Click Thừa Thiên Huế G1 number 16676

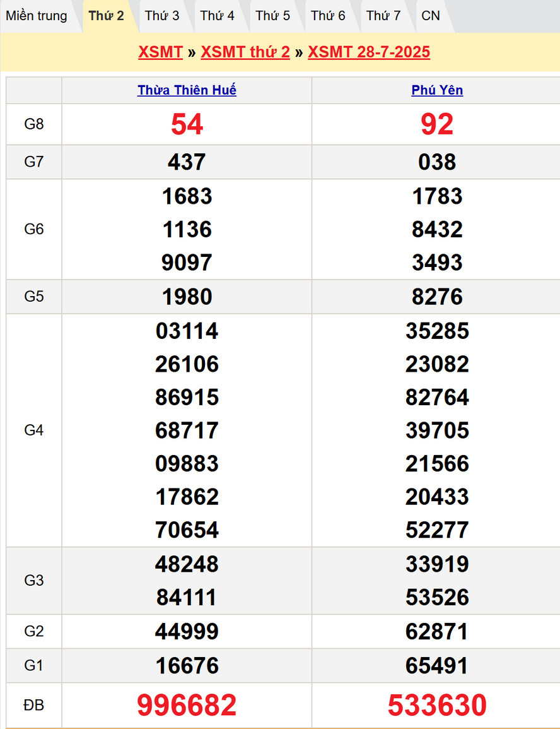[x=187, y=665]
